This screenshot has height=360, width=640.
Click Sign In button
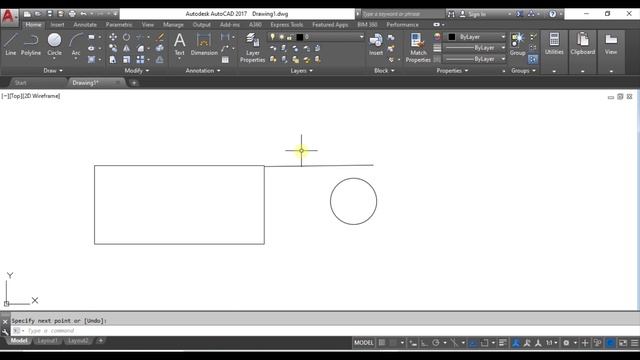(477, 14)
